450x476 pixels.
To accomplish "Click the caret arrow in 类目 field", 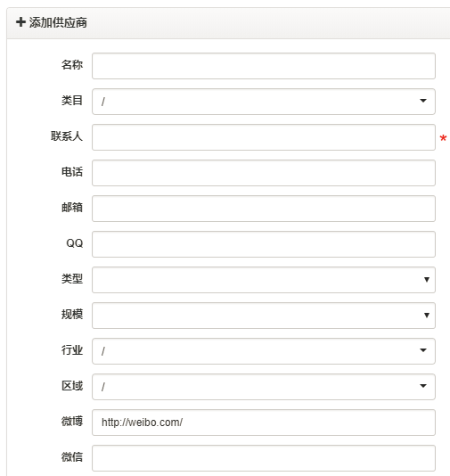I will click(423, 101).
